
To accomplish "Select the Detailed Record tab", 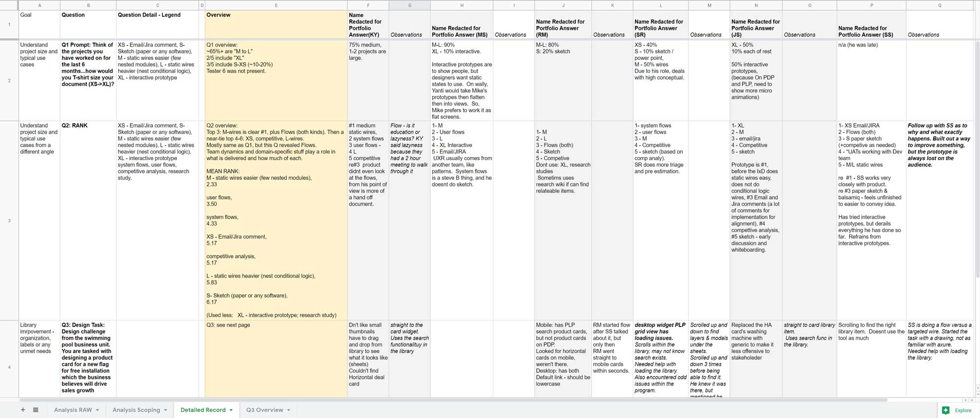I will click(x=203, y=410).
